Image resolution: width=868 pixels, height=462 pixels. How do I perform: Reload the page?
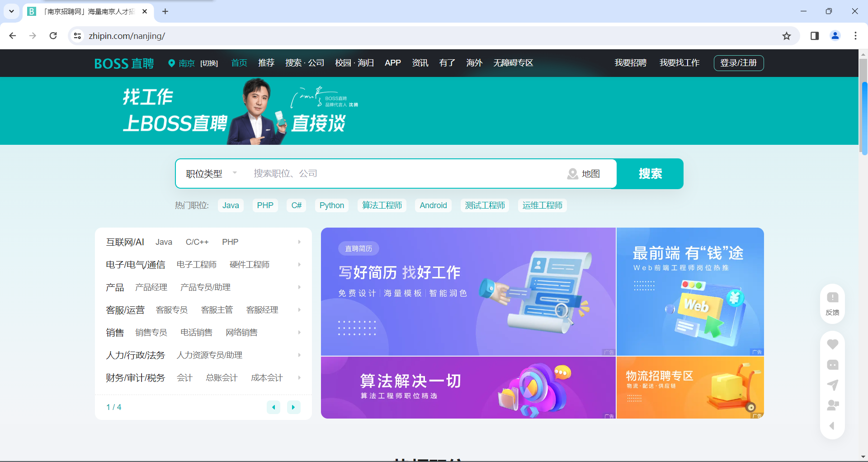pyautogui.click(x=53, y=36)
